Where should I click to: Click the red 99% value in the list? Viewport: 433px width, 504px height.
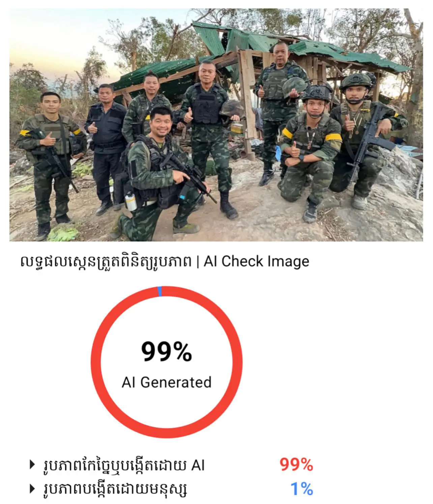point(296,465)
